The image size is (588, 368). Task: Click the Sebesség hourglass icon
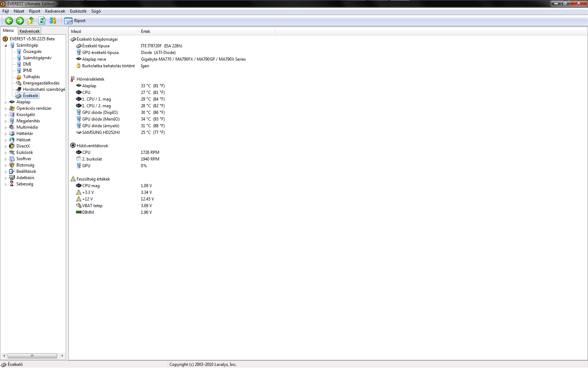(12, 184)
